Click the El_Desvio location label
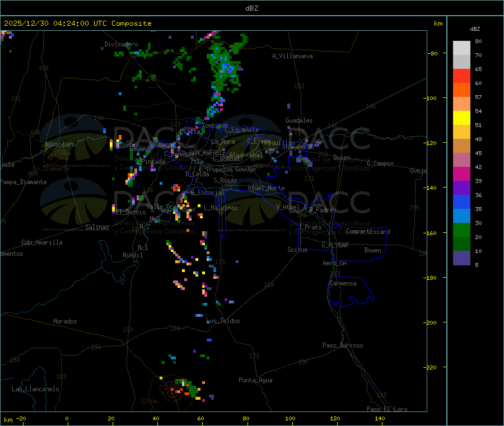 [x=131, y=212]
